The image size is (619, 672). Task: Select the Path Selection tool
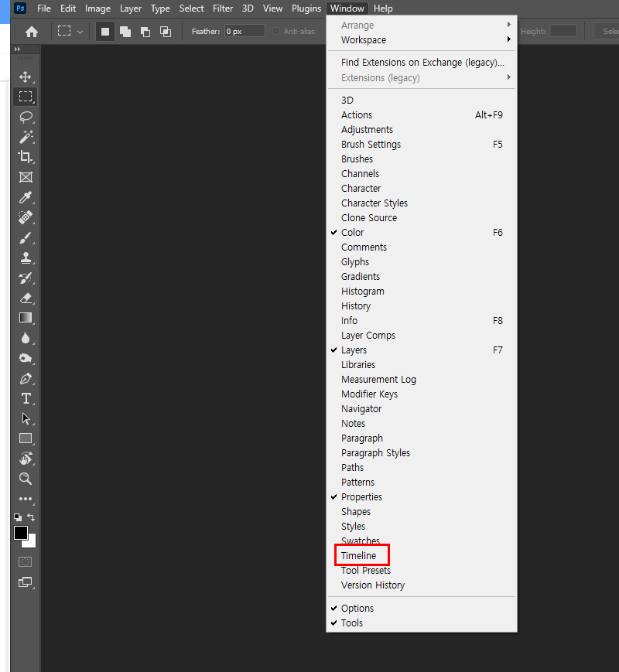click(x=26, y=418)
